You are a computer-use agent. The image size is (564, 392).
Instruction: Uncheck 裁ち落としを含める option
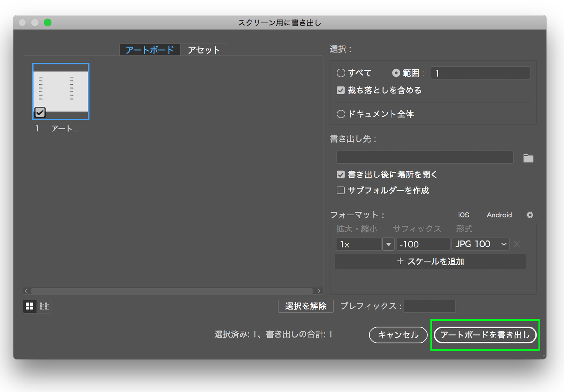point(340,90)
